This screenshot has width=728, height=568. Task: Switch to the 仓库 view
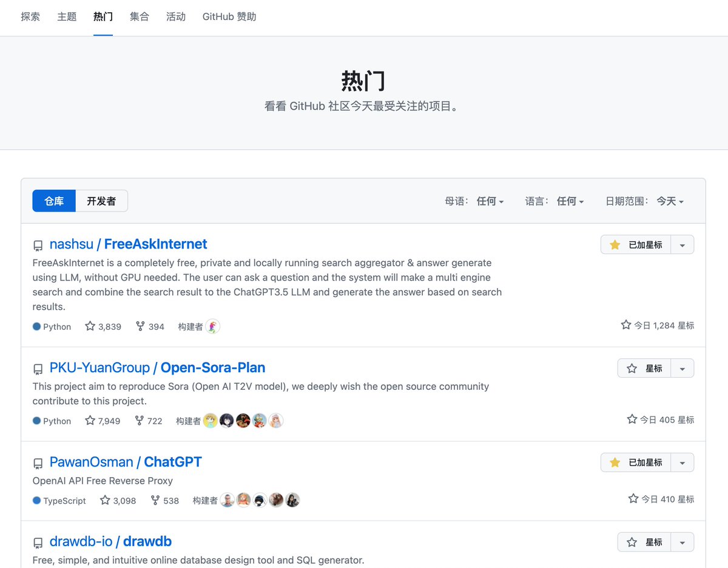click(54, 201)
